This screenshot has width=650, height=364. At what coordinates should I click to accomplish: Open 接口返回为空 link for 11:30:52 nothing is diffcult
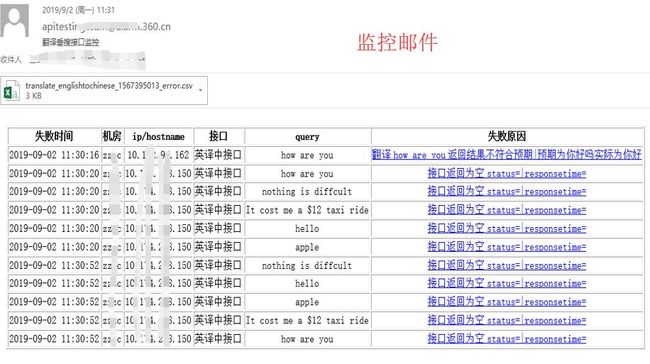pyautogui.click(x=507, y=265)
